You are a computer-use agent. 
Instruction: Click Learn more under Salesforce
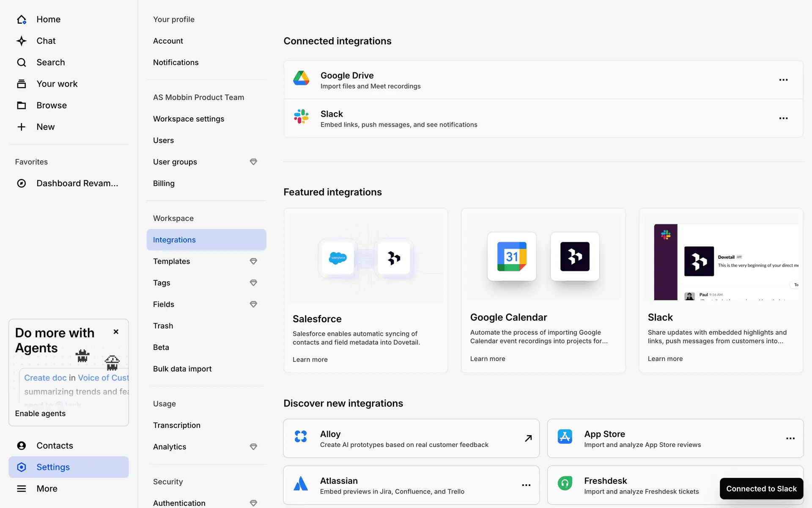310,359
